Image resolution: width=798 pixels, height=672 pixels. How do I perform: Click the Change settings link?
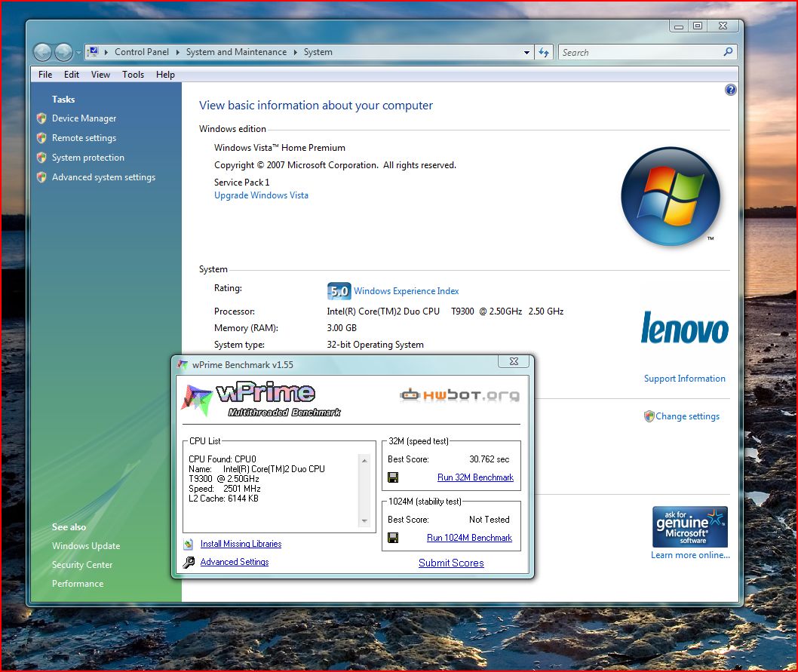point(688,416)
